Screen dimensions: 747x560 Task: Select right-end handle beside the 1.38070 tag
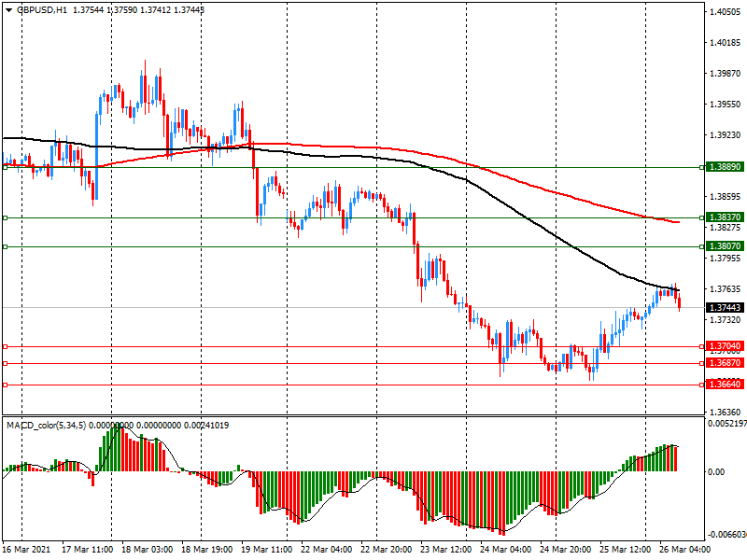702,246
